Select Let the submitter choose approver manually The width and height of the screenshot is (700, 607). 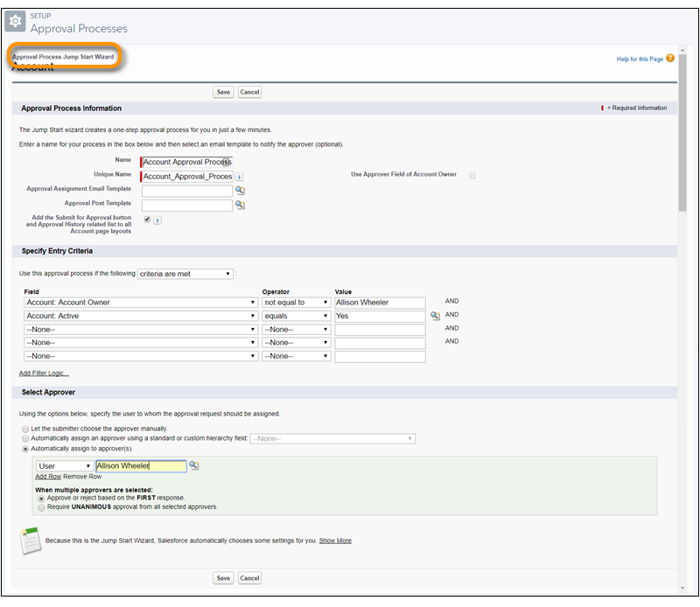point(25,429)
